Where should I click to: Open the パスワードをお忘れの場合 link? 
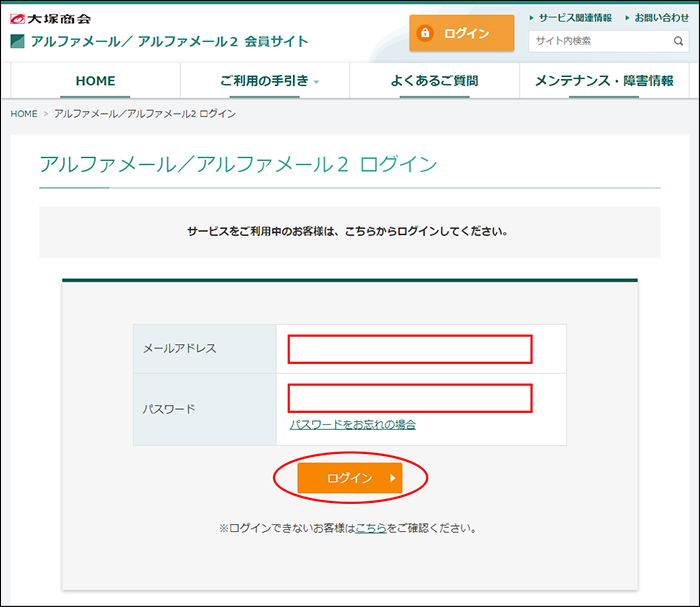(353, 424)
